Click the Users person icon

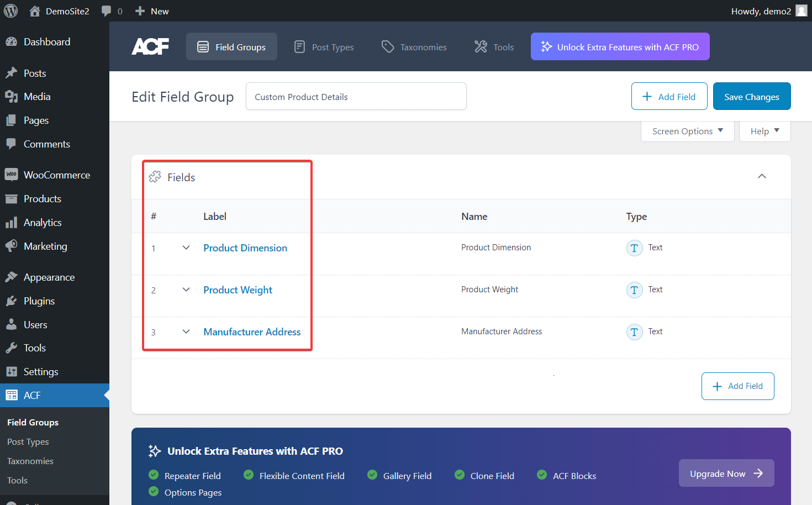(x=11, y=325)
